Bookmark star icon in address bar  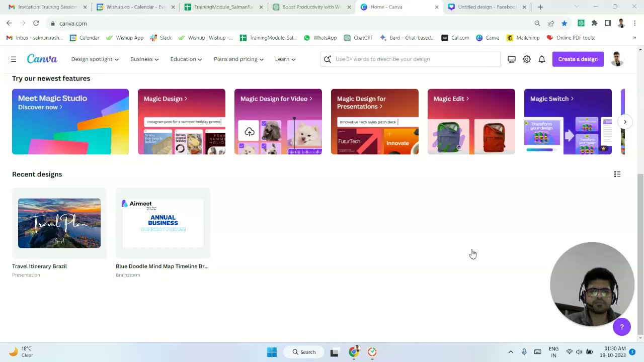[565, 23]
